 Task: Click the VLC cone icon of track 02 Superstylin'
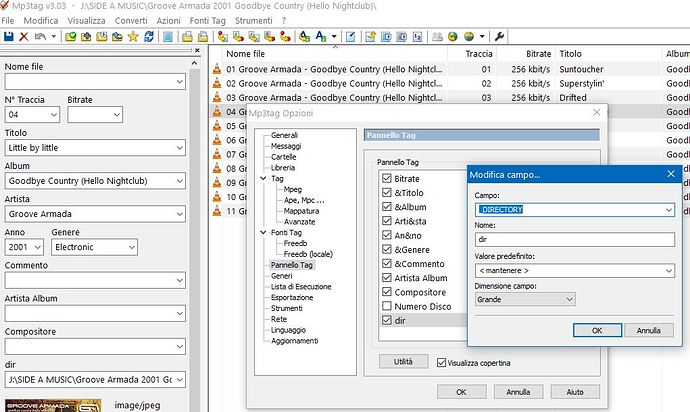[217, 83]
